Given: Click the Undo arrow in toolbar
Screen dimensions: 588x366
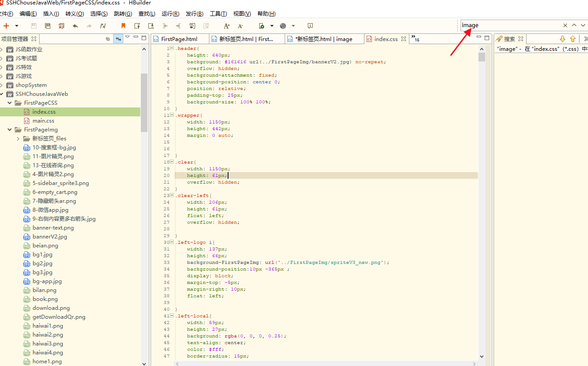Looking at the screenshot, I should 75,26.
